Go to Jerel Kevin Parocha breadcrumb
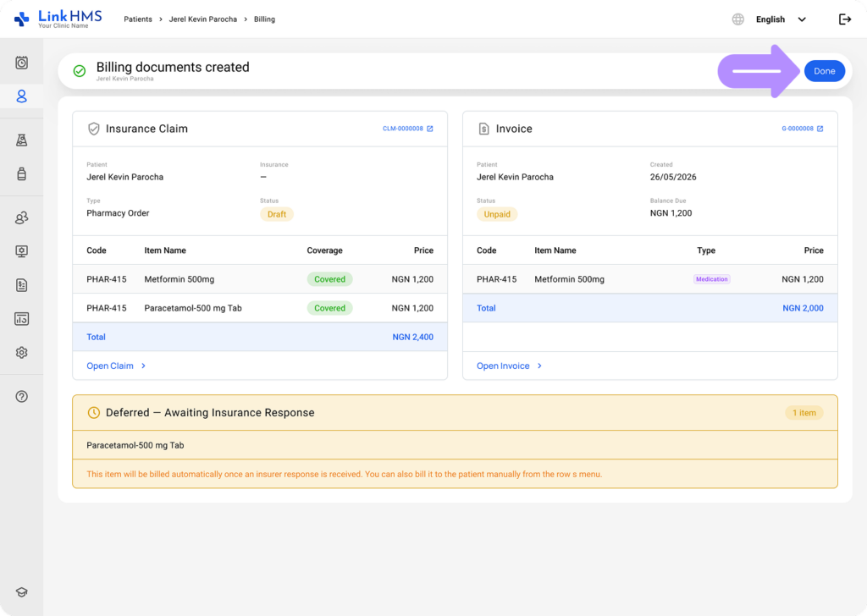 pos(203,19)
